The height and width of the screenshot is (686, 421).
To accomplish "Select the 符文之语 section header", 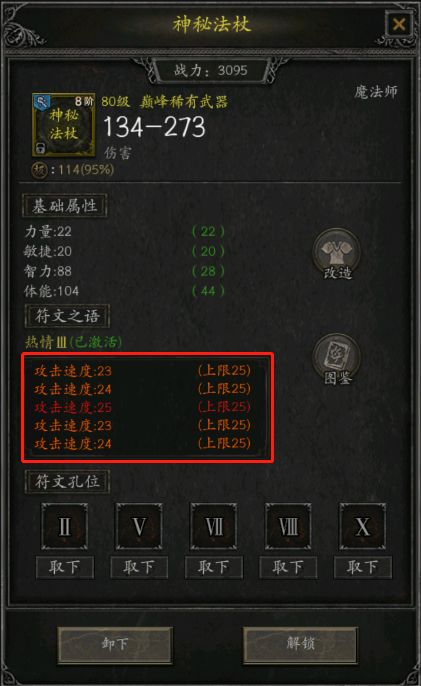I will [x=67, y=316].
